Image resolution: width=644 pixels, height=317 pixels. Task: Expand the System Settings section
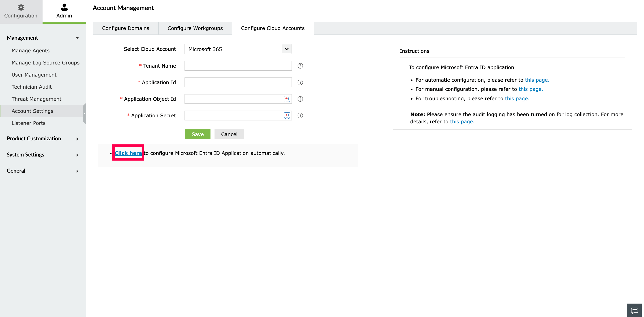coord(77,155)
